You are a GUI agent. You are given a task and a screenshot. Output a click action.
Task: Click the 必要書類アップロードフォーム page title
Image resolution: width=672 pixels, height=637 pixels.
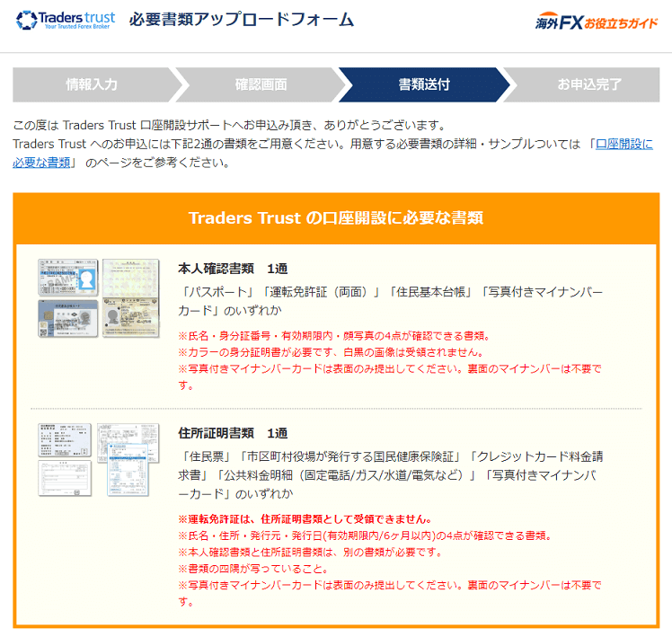tap(242, 20)
